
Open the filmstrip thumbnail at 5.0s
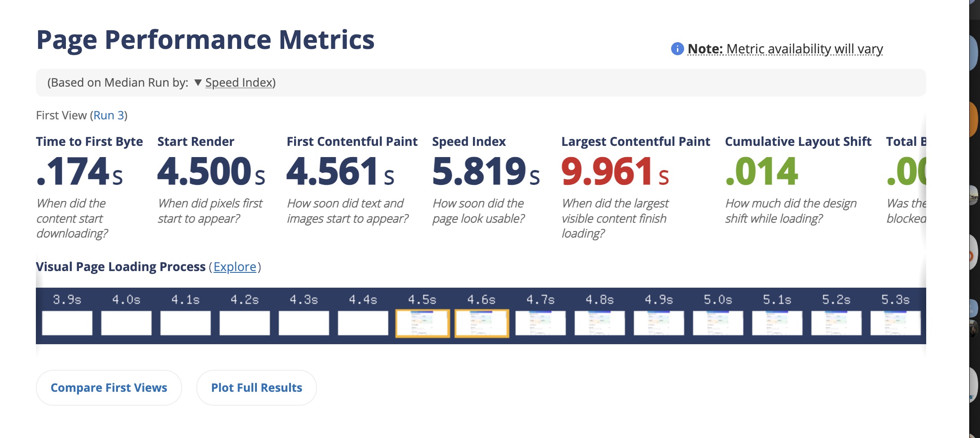[718, 323]
